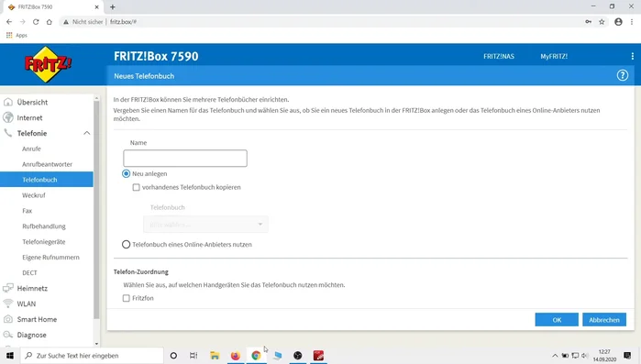Viewport: 641px width, 364px height.
Task: Go back in browser history
Action: coord(9,22)
